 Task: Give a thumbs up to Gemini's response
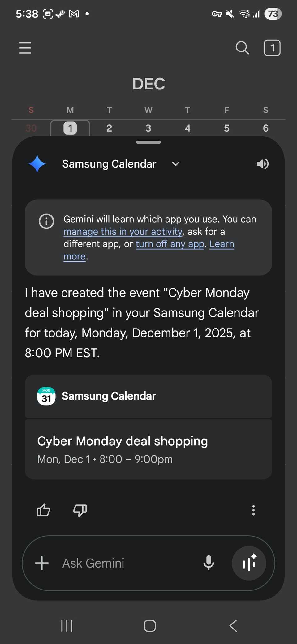43,510
